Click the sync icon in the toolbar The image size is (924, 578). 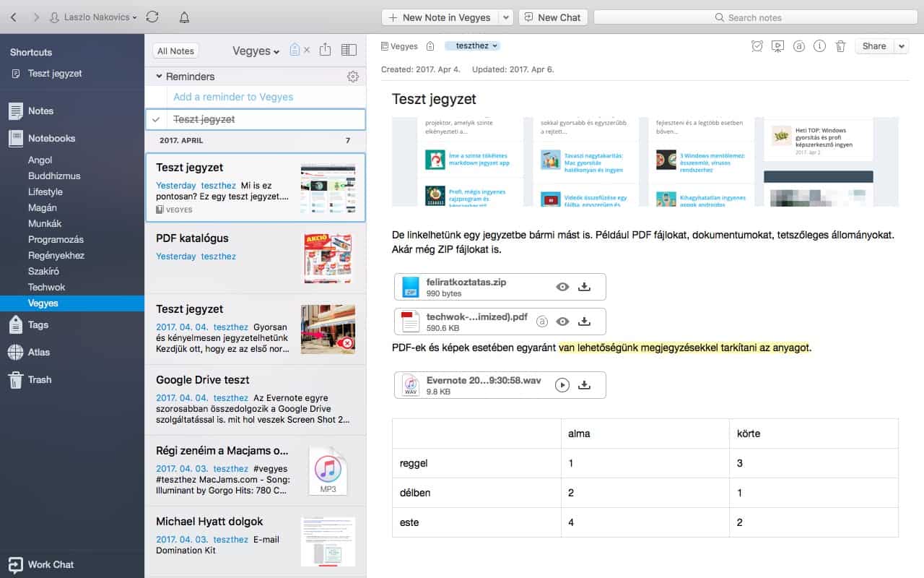(x=152, y=17)
